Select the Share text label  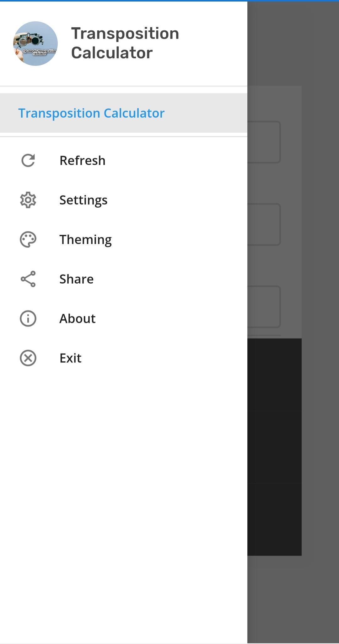click(77, 279)
